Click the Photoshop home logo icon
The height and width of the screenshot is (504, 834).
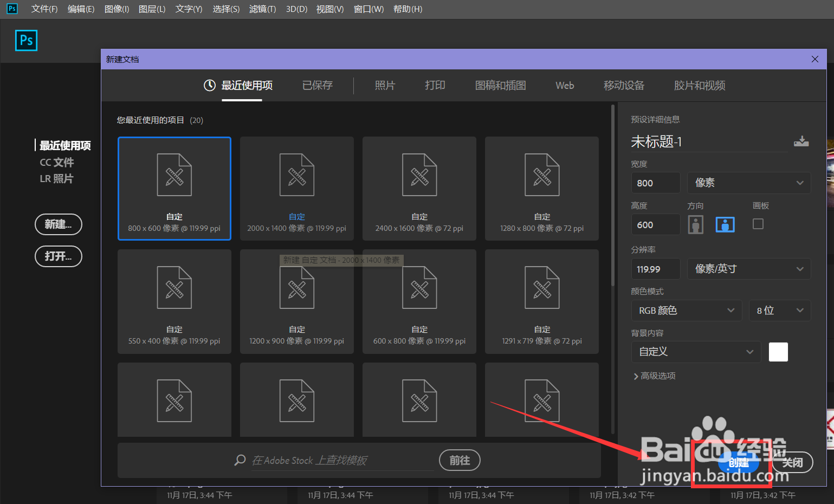pyautogui.click(x=26, y=40)
